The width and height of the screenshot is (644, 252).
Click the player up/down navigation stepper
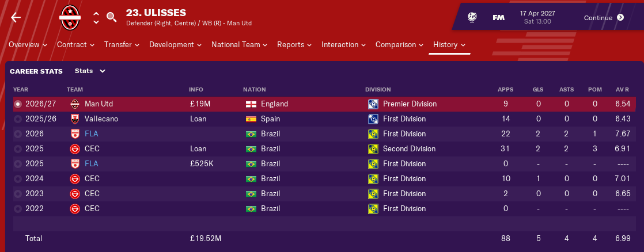point(96,17)
